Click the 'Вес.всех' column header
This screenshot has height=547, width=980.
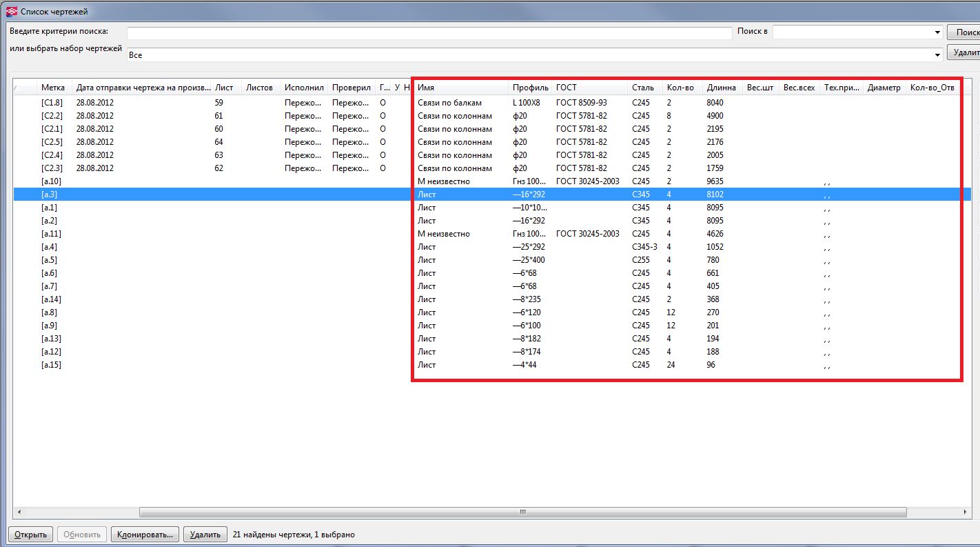click(x=799, y=88)
